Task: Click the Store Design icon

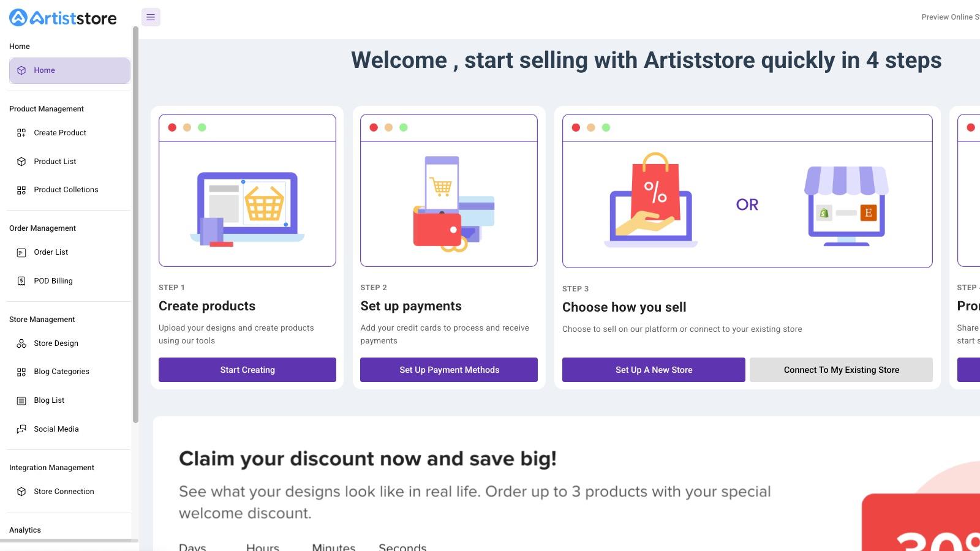Action: pyautogui.click(x=21, y=343)
